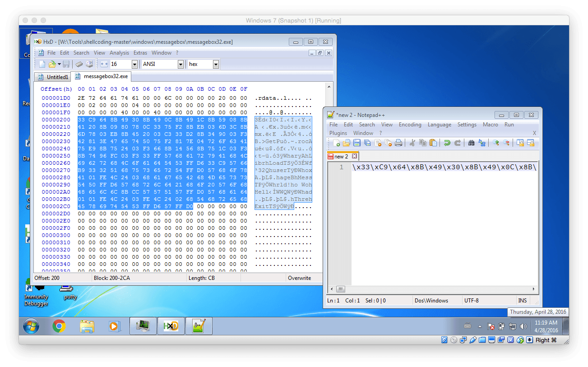Open Notepad++ Settings menu
Image resolution: width=588 pixels, height=367 pixels.
tap(467, 125)
